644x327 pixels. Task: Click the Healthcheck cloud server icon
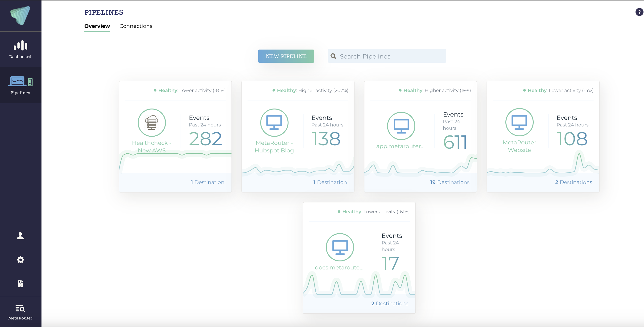coord(152,123)
